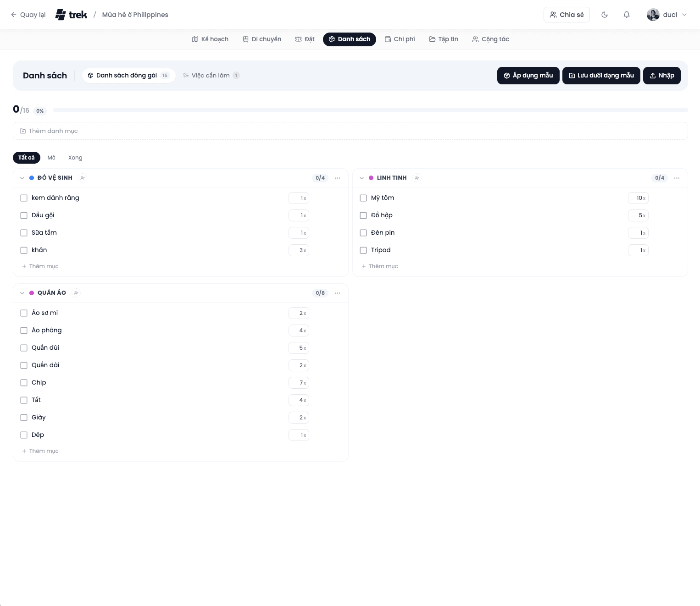This screenshot has width=700, height=606.
Task: Open the Cộng tác tab
Action: [491, 39]
